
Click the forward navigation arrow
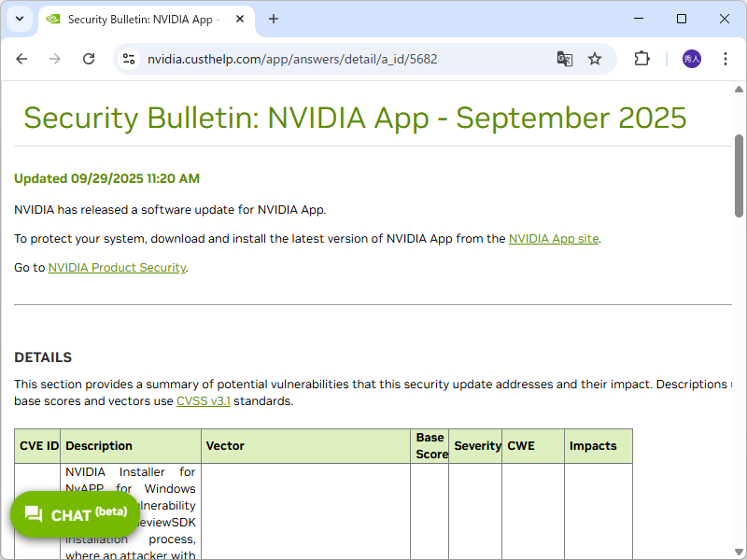55,59
